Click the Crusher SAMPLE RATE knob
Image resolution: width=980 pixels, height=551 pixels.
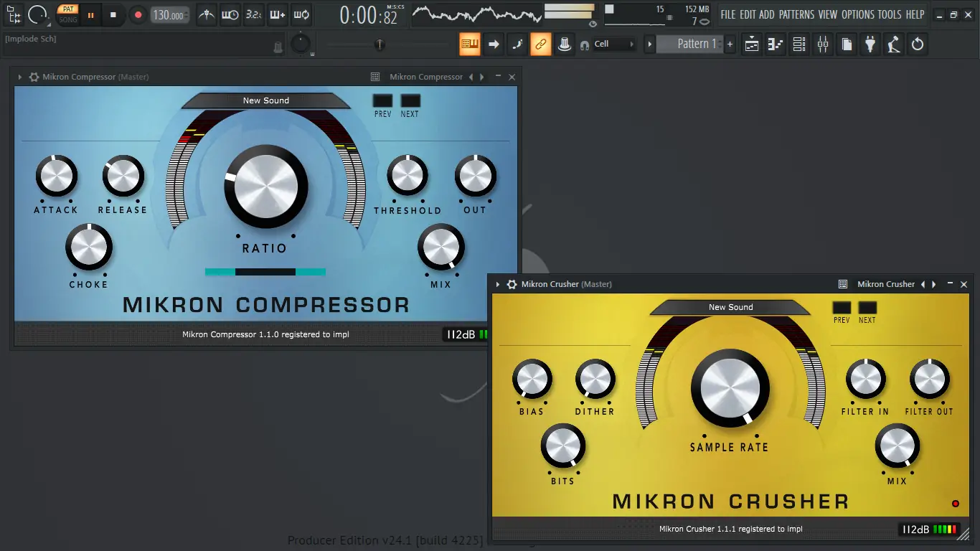click(x=730, y=388)
